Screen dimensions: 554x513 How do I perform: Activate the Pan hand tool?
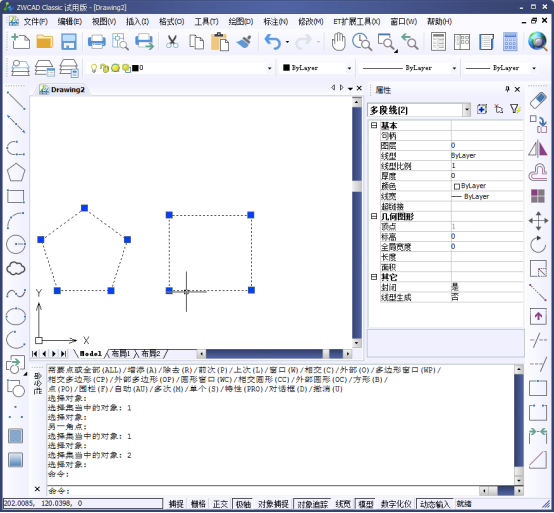pos(338,42)
